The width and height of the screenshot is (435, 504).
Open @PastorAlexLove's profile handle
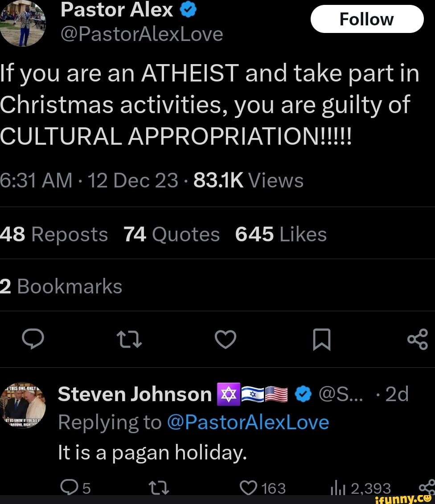[x=141, y=33]
